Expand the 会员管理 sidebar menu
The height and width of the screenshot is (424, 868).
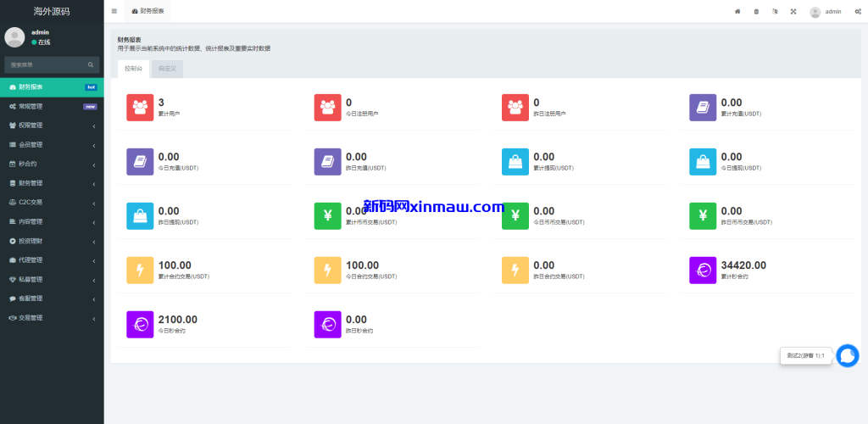51,145
